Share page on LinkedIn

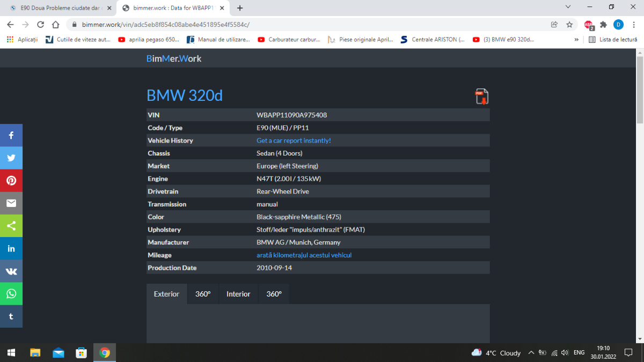point(11,248)
